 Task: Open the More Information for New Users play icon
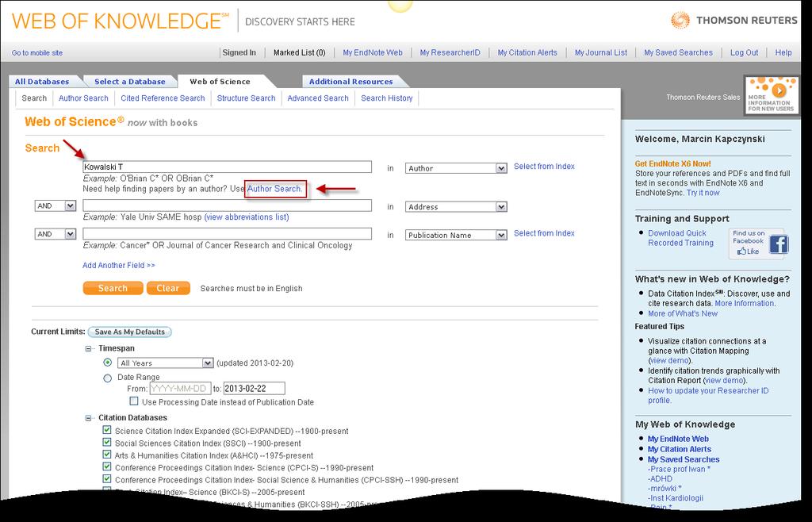click(x=779, y=90)
